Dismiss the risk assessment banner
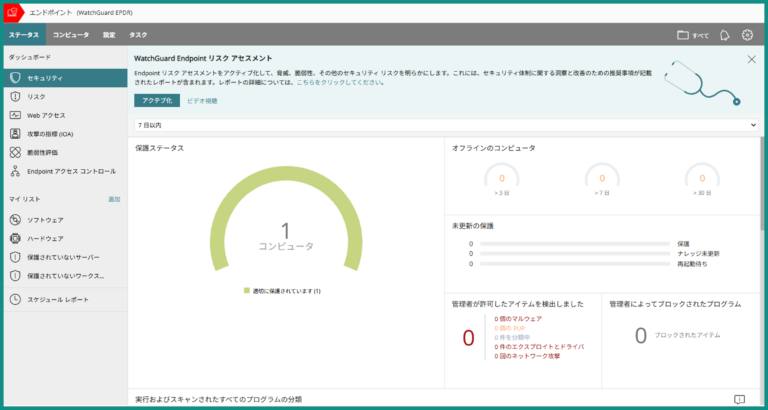The image size is (768, 410). (x=752, y=59)
